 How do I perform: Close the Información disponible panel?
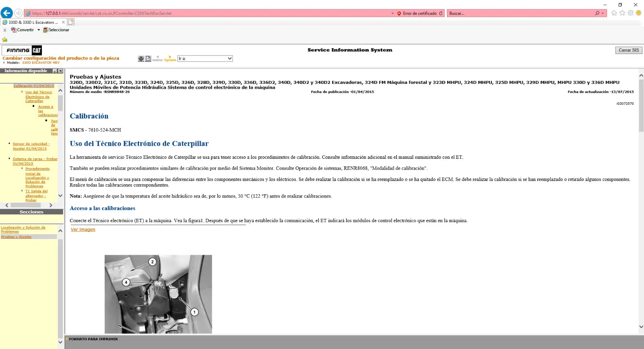tap(60, 71)
